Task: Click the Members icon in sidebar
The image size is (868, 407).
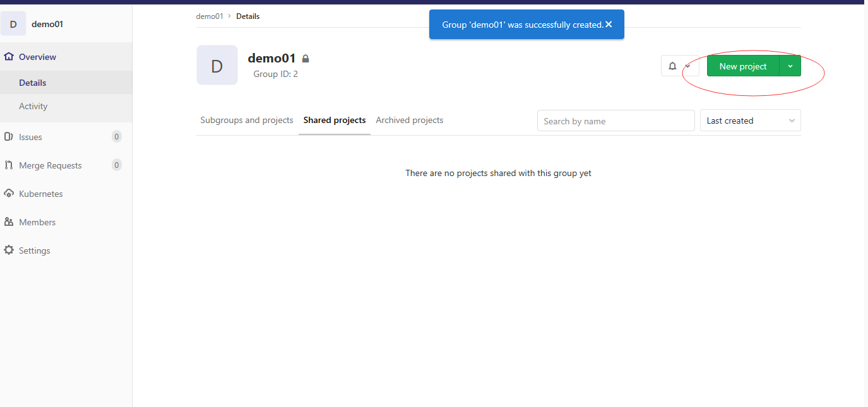Action: point(9,222)
